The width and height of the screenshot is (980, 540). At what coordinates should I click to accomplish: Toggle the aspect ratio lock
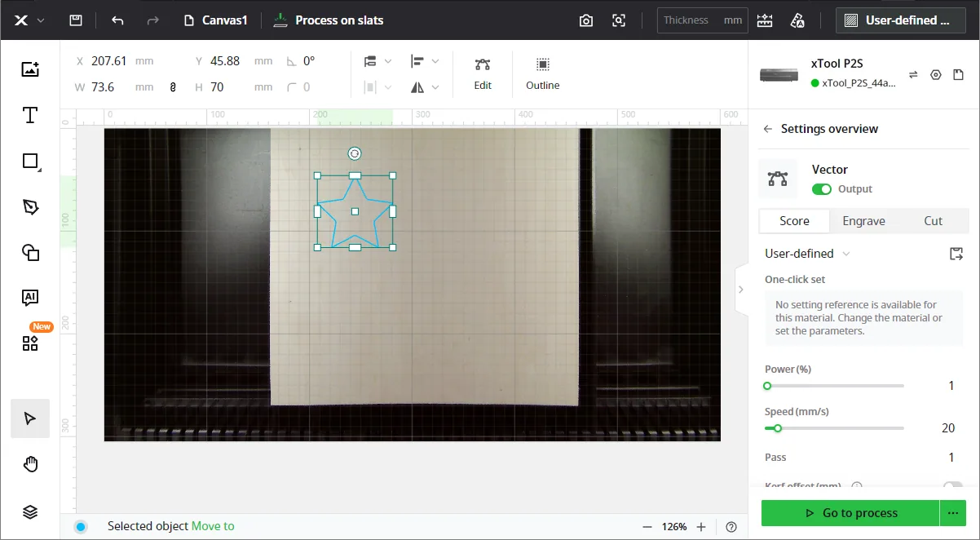(x=172, y=86)
